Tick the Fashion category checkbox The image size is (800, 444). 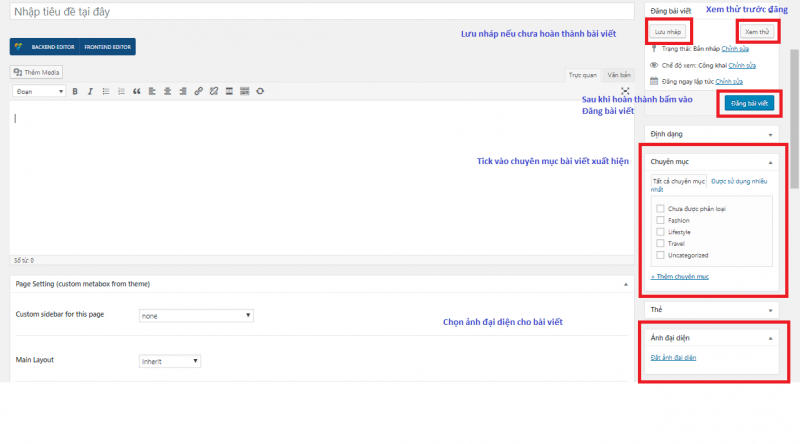point(660,220)
